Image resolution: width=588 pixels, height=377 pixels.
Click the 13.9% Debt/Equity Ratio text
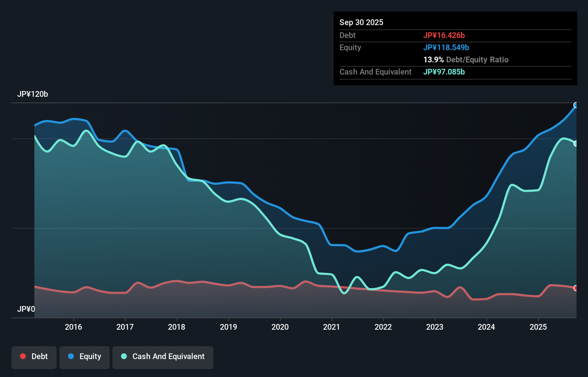pyautogui.click(x=466, y=59)
